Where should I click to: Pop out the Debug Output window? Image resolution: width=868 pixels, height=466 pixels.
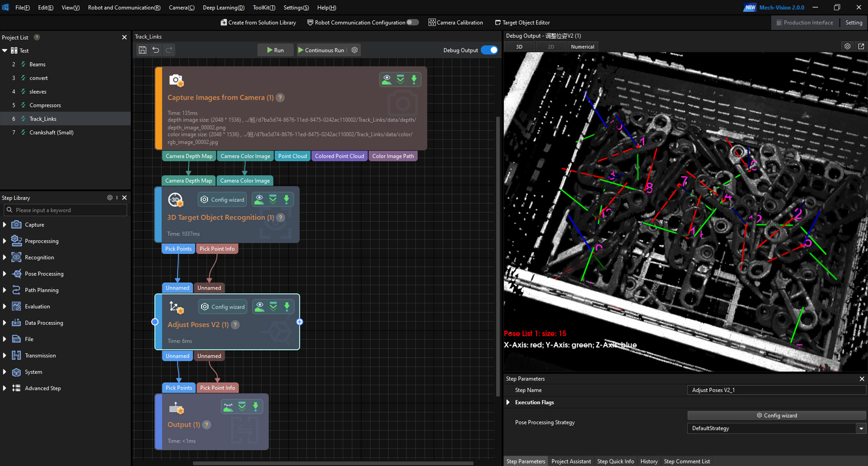click(861, 47)
